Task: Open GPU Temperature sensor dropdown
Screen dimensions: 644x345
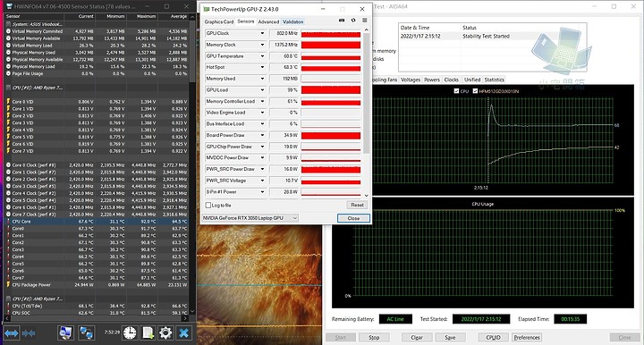Action: point(262,55)
